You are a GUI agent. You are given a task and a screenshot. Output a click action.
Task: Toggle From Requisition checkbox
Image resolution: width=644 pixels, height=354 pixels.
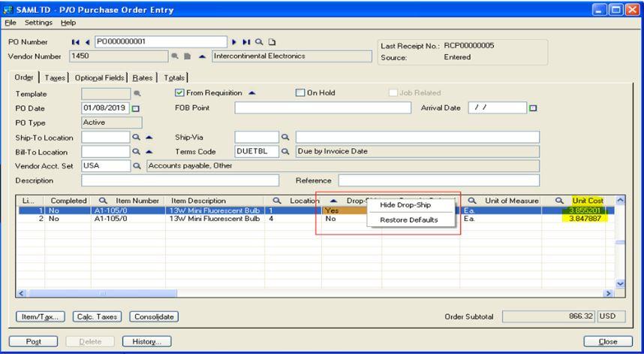point(179,93)
